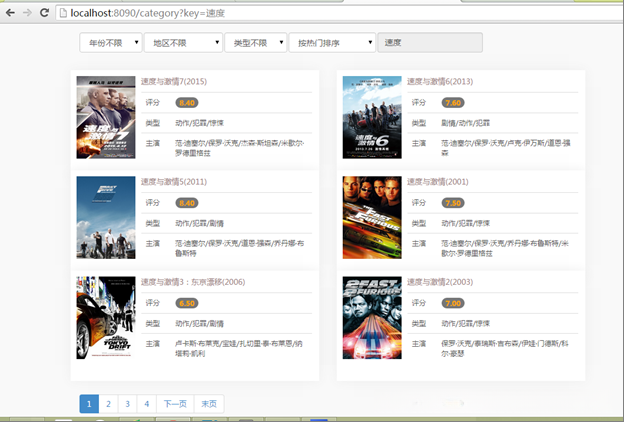Click the 速度与激情 (2001) poster image
The width and height of the screenshot is (624, 422).
point(371,217)
